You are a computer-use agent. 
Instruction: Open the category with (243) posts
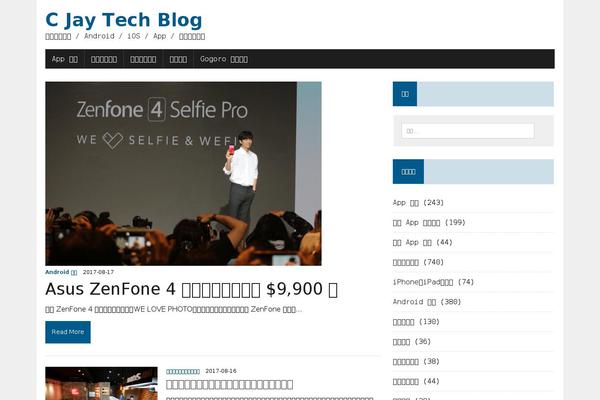tap(418, 202)
